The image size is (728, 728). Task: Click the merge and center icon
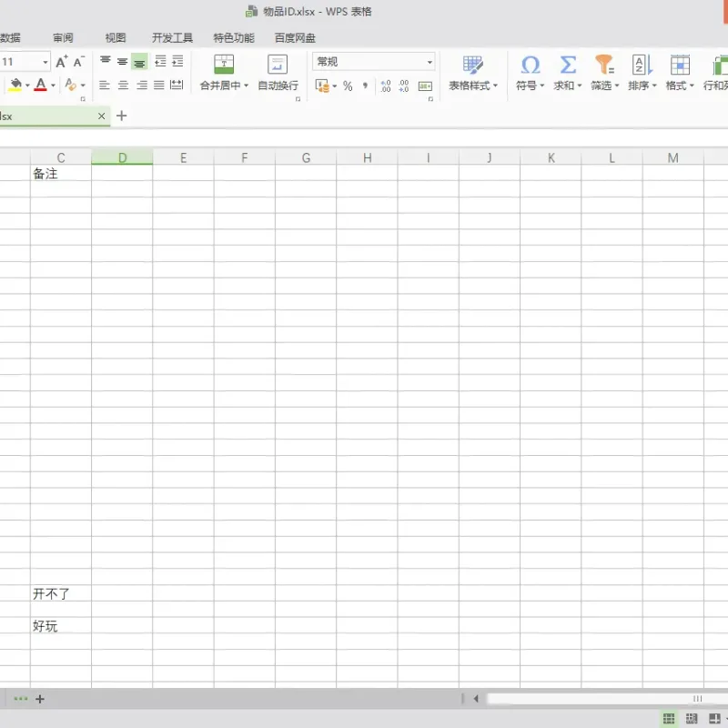[224, 65]
